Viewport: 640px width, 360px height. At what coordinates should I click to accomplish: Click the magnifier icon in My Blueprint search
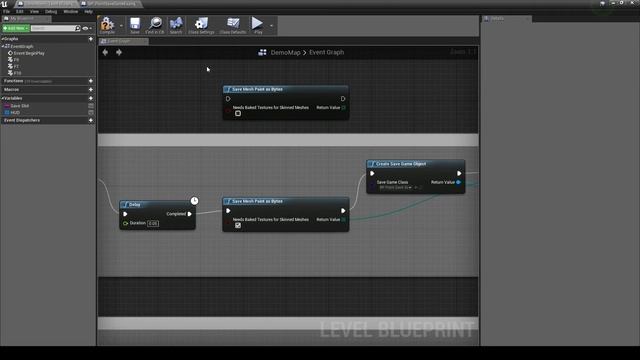coord(78,28)
